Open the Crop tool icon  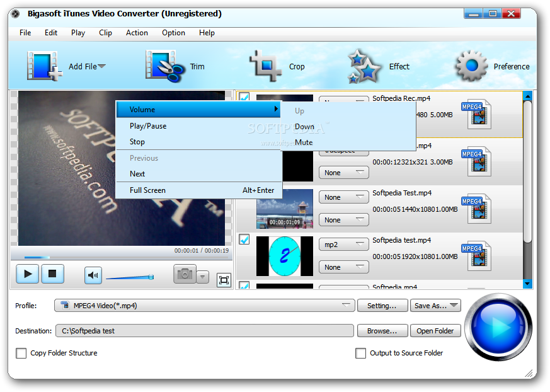pyautogui.click(x=265, y=66)
